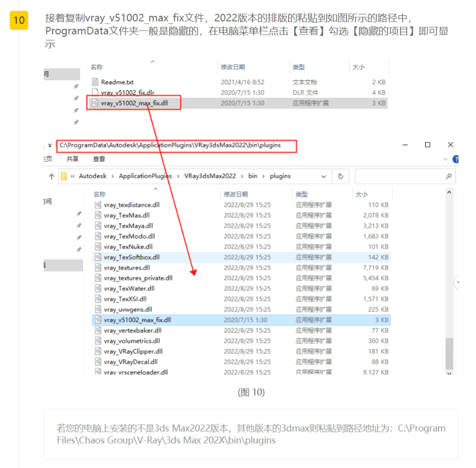Click the blue help icon in ribbon

pos(456,159)
